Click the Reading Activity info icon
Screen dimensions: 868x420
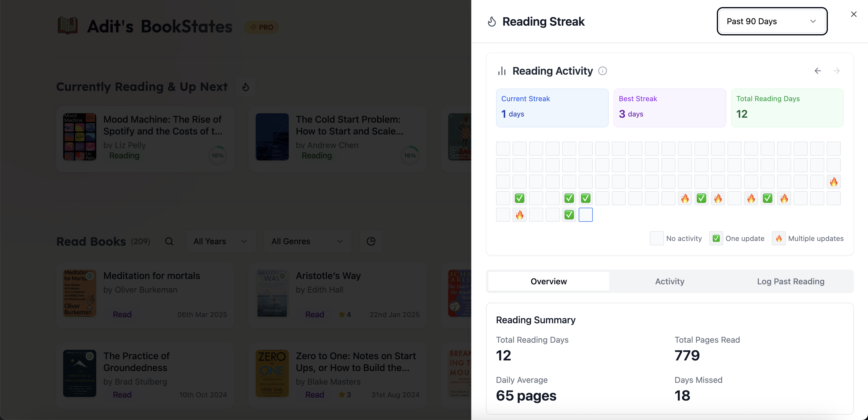(x=603, y=71)
